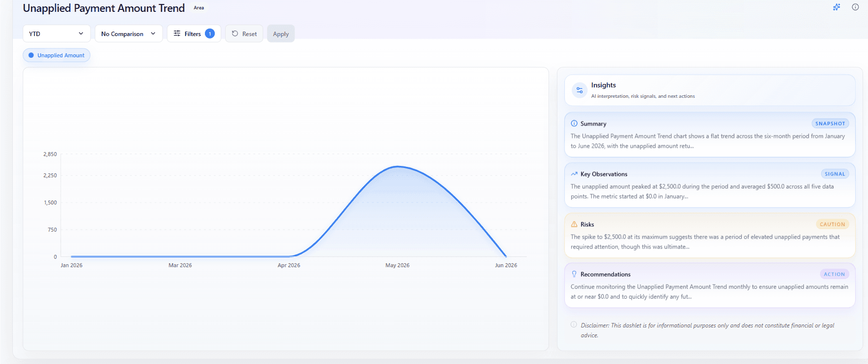The image size is (868, 364).
Task: Click the Insights sliders icon
Action: pos(579,90)
